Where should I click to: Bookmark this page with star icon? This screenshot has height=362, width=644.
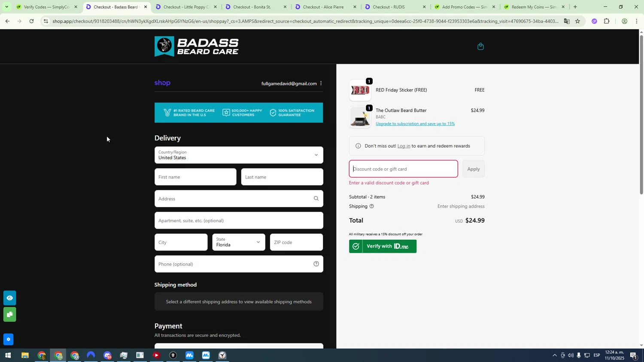[x=577, y=21]
